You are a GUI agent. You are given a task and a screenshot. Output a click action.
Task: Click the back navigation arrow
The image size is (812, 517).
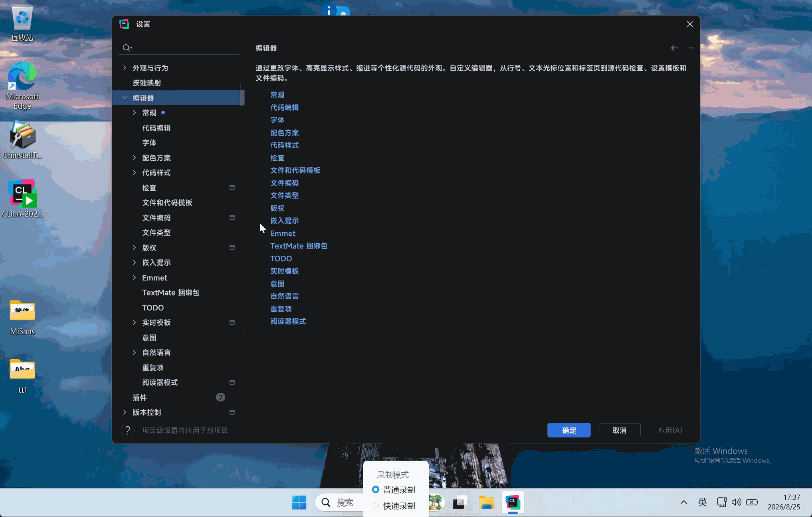coord(674,48)
